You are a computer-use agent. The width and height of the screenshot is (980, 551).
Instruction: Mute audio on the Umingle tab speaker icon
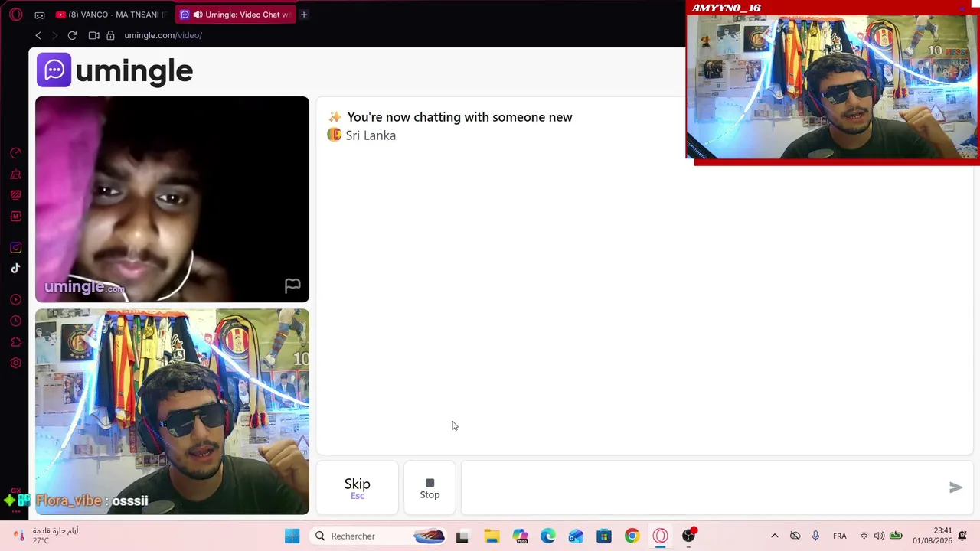click(198, 15)
